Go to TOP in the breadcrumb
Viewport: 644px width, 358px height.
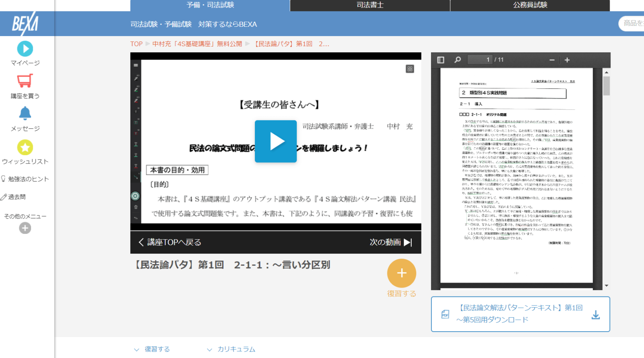(136, 44)
